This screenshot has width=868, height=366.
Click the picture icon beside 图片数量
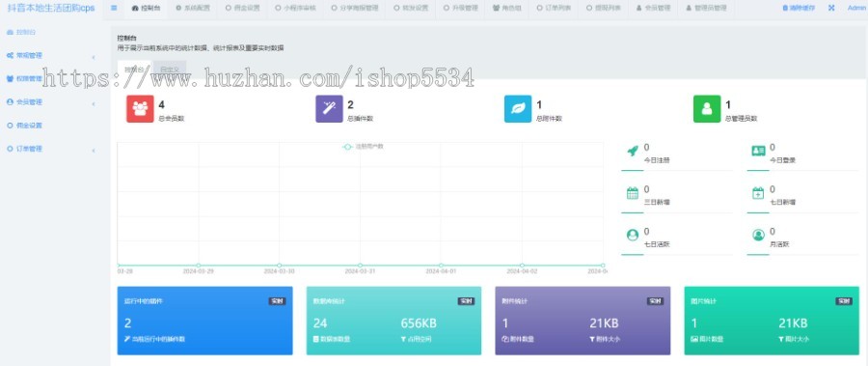pyautogui.click(x=694, y=338)
